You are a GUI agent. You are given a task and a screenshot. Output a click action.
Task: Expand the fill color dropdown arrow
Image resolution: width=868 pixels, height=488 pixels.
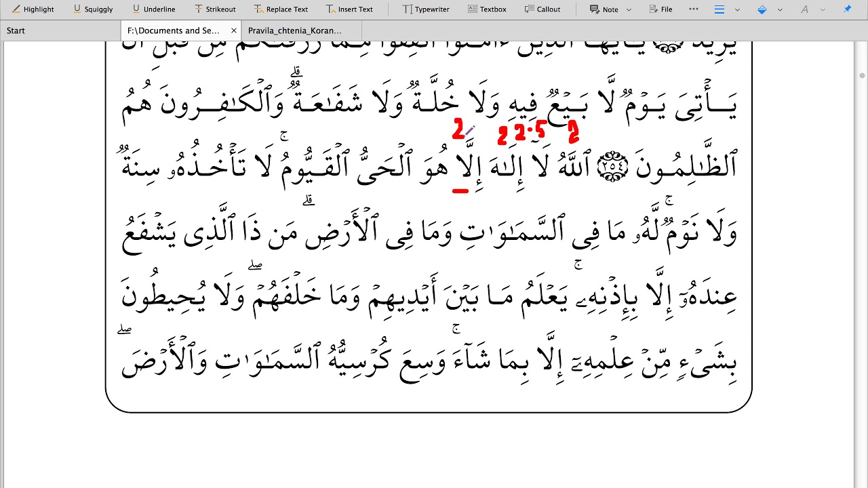[779, 9]
